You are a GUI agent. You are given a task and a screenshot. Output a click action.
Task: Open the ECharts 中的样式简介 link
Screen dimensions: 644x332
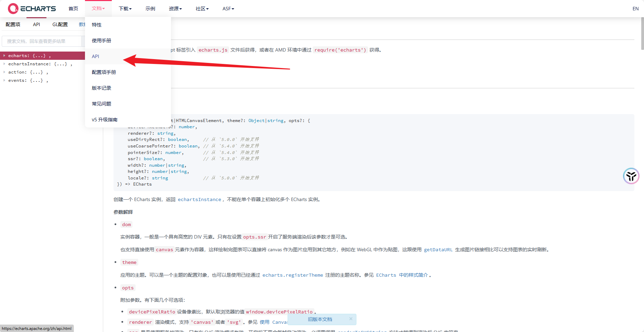(x=402, y=275)
